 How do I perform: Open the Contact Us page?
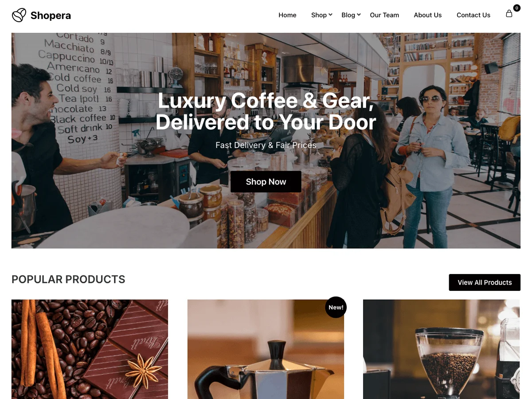(473, 15)
